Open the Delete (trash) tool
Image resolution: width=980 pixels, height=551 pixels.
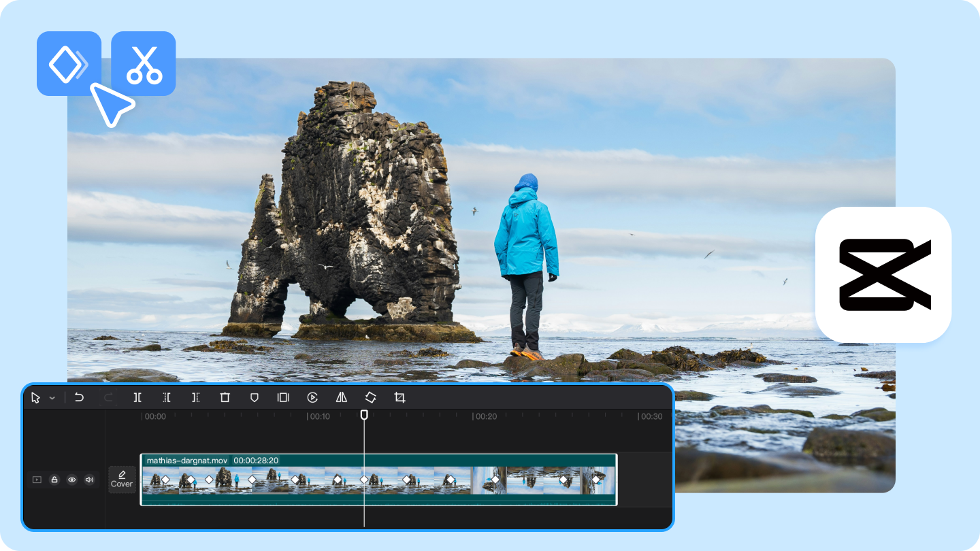click(x=225, y=397)
